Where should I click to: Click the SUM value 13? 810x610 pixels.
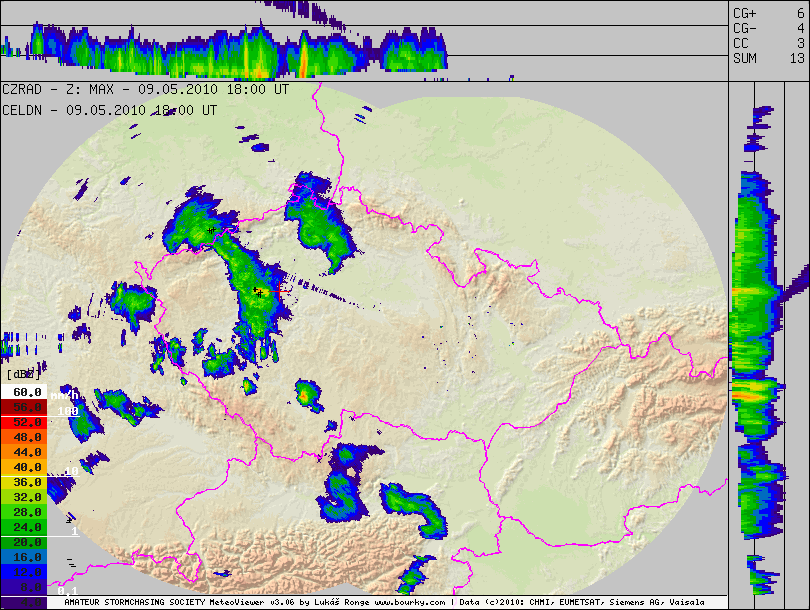point(797,58)
